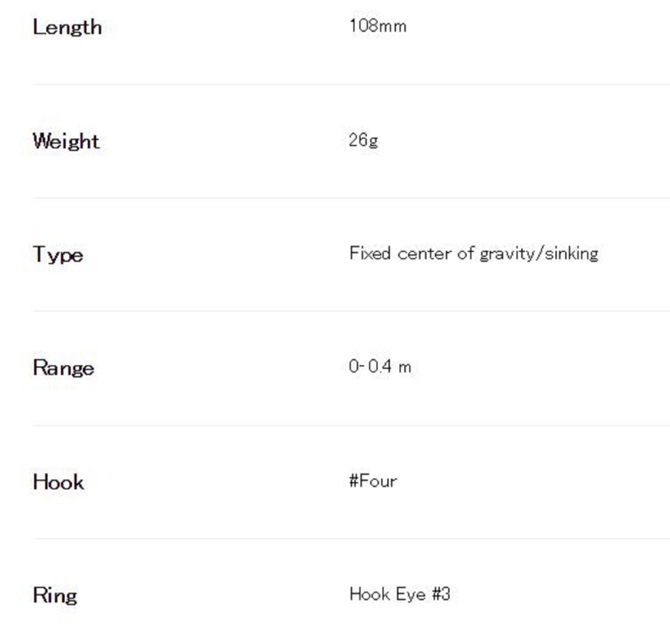Select the Weight row label
The height and width of the screenshot is (644, 670).
[x=66, y=141]
